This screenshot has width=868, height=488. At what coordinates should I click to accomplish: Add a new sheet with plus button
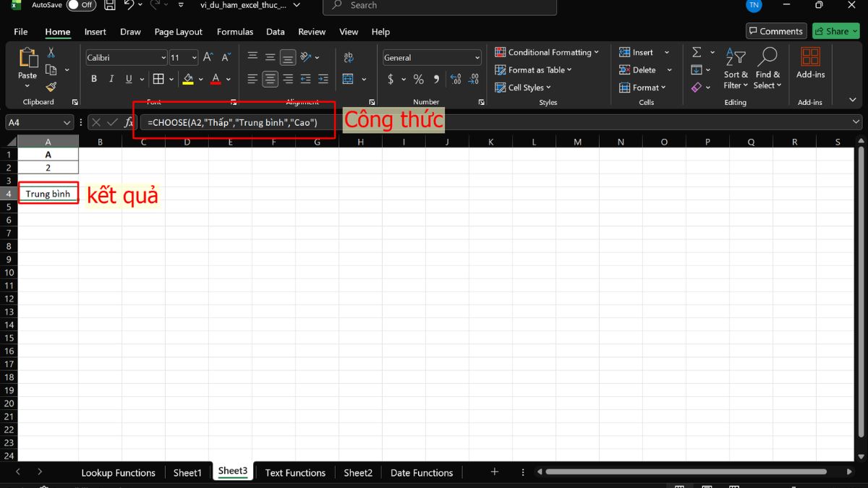point(495,472)
